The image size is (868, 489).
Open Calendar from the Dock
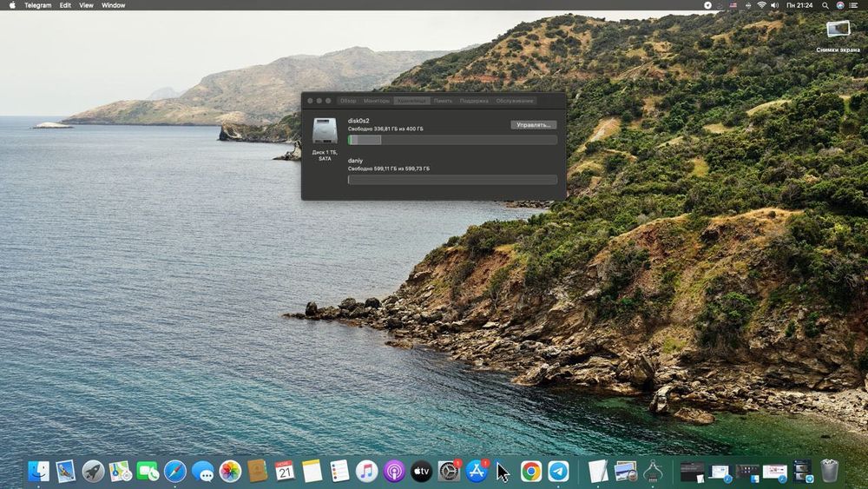[285, 472]
